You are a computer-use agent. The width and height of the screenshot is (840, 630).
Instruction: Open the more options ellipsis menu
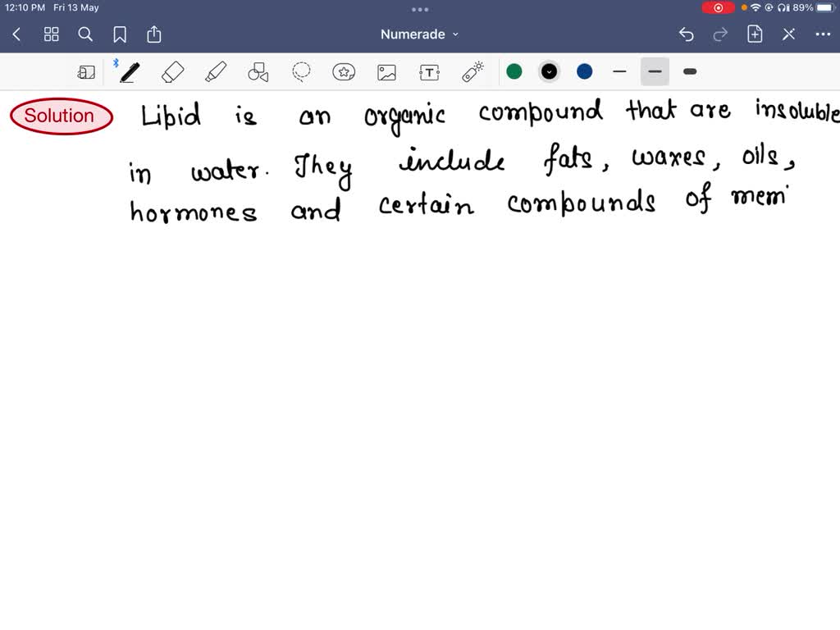pos(823,34)
